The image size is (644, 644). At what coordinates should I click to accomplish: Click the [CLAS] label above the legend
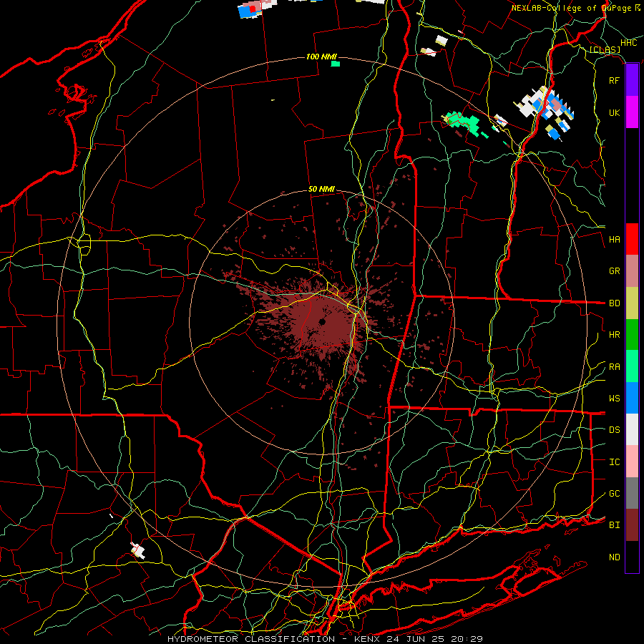tap(605, 50)
